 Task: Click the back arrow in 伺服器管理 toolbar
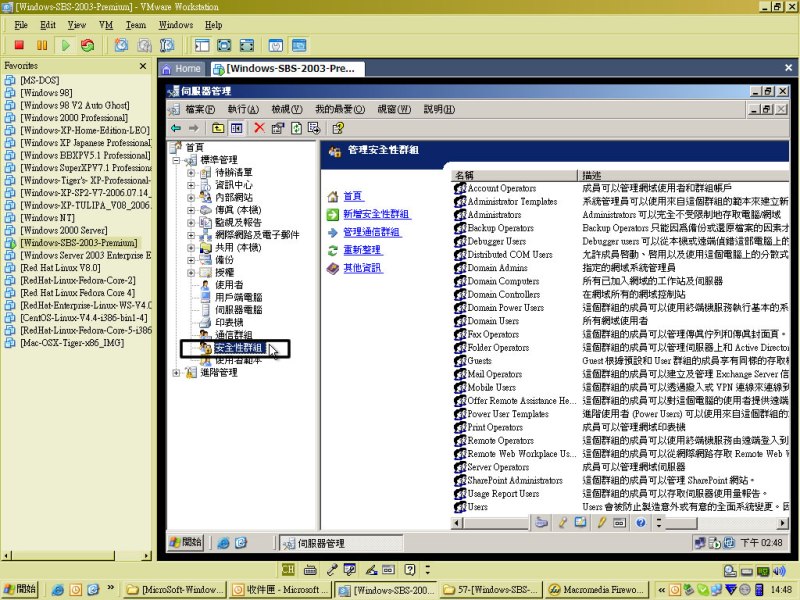(177, 128)
